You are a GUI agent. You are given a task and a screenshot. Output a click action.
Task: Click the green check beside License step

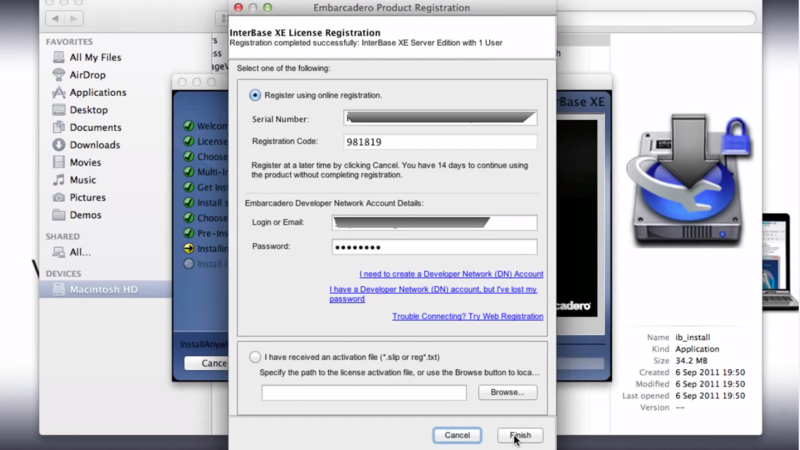tap(189, 141)
